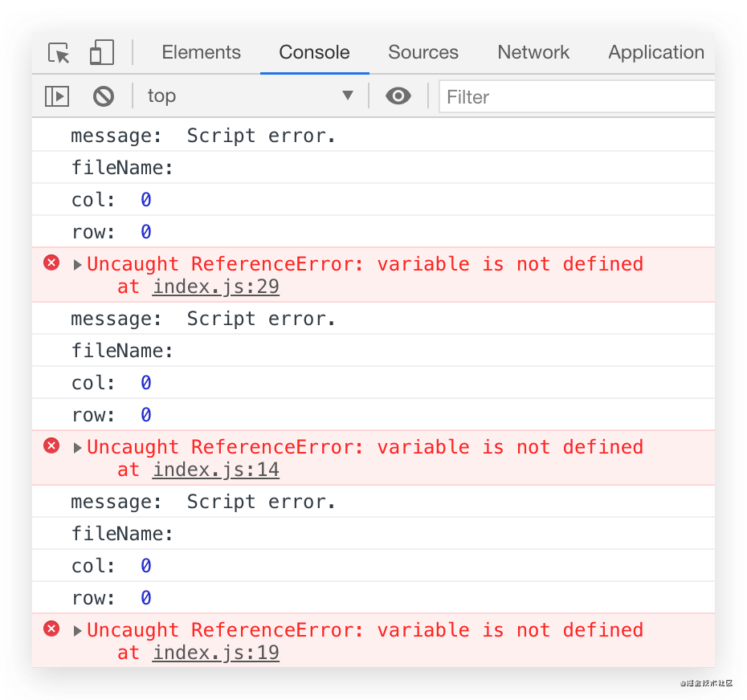Clear the console with the ban icon
Viewport: 747px width, 700px height.
[104, 96]
